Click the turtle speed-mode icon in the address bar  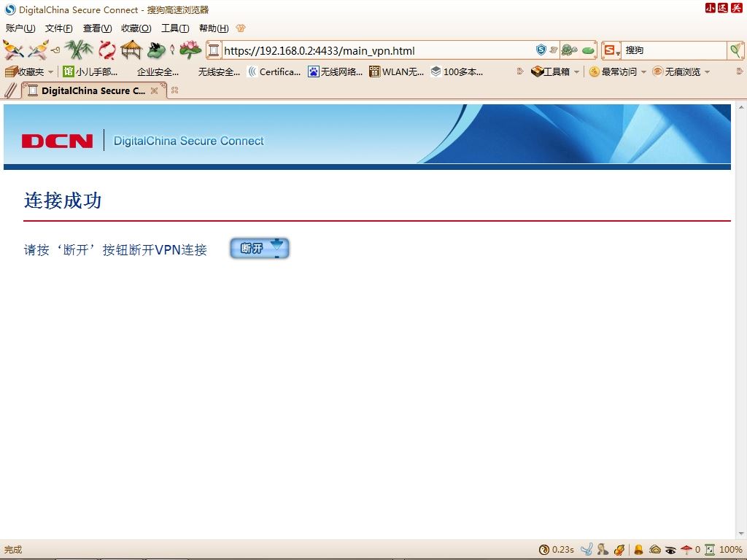[569, 50]
